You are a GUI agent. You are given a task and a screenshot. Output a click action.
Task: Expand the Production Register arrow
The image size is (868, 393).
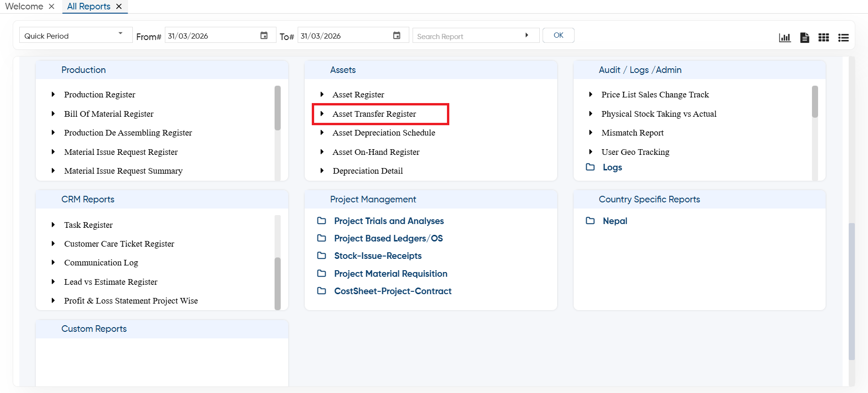pyautogui.click(x=53, y=95)
